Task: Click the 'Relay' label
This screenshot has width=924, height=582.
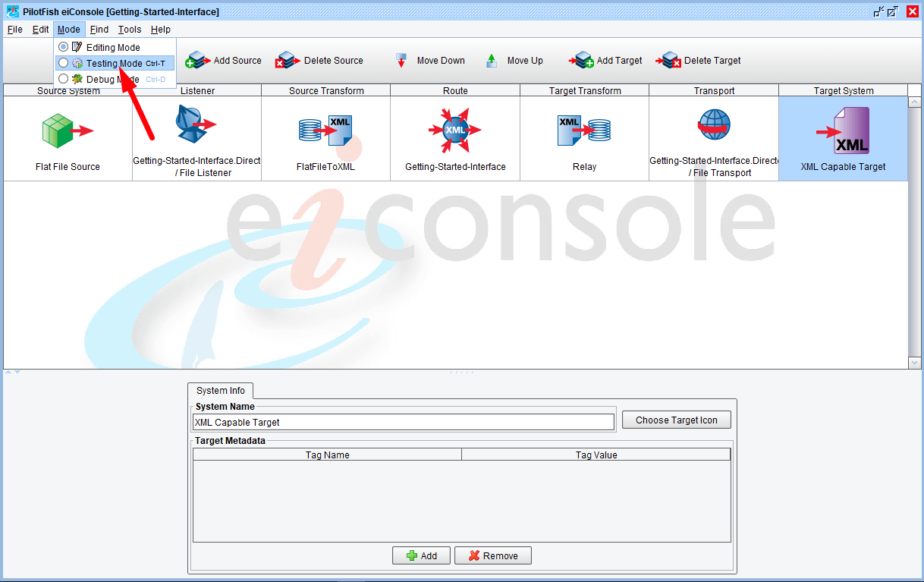Action: point(584,167)
